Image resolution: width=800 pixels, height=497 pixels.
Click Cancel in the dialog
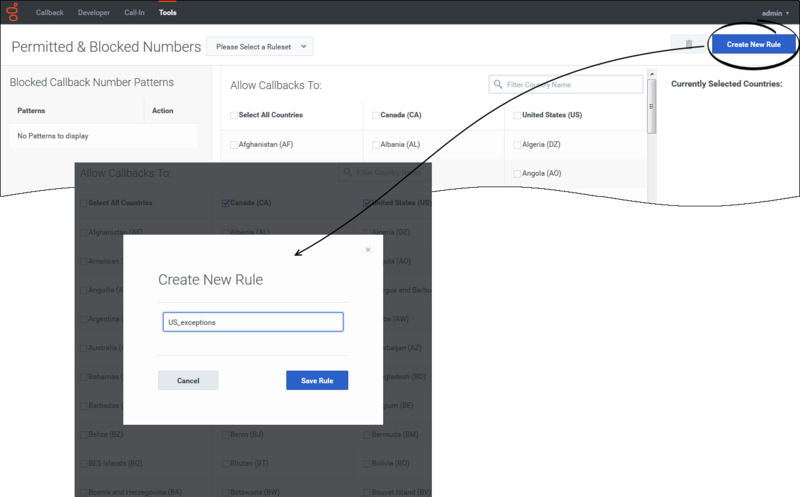(x=188, y=380)
